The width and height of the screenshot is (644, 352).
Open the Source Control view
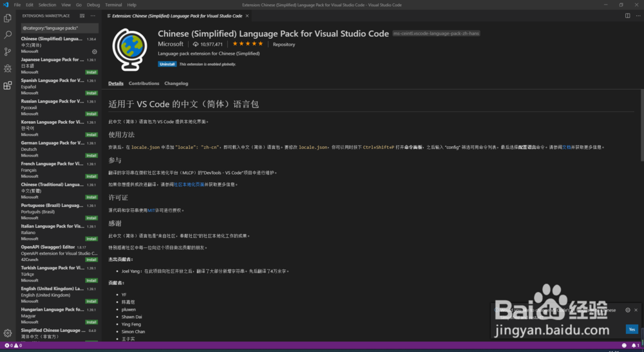tap(7, 52)
